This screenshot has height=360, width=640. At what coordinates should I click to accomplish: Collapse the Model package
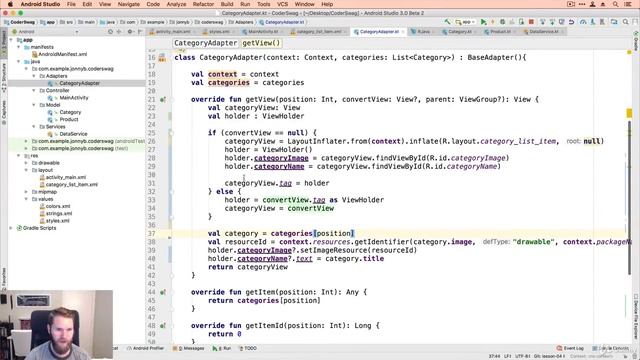(x=34, y=105)
